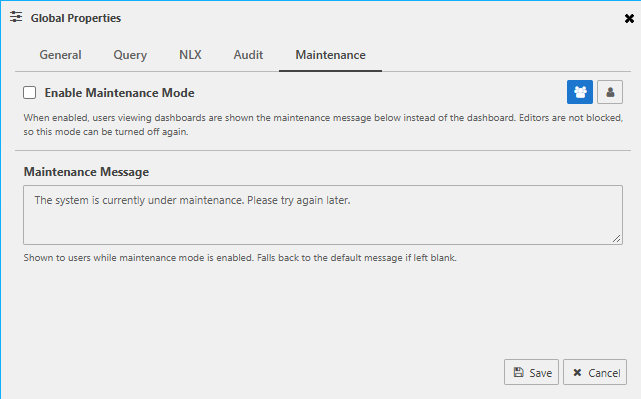This screenshot has width=641, height=399.
Task: Select the Maintenance tab
Action: coord(330,55)
